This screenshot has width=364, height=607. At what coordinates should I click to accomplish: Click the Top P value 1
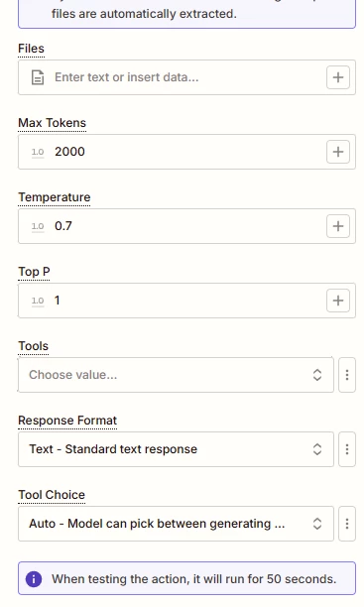[x=57, y=301]
